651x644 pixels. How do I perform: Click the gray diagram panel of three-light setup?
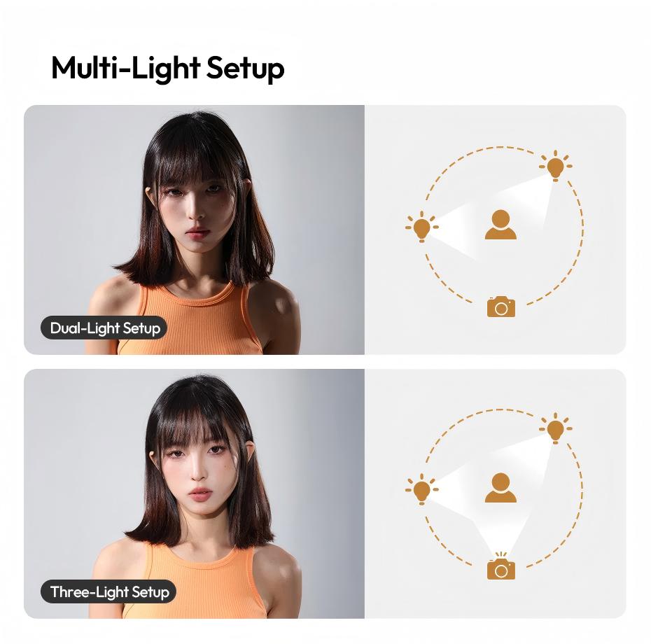pos(496,493)
